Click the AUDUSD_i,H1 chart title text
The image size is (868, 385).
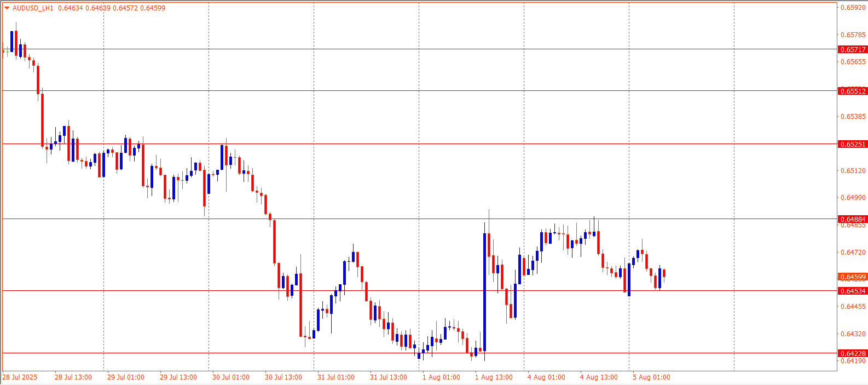point(33,8)
